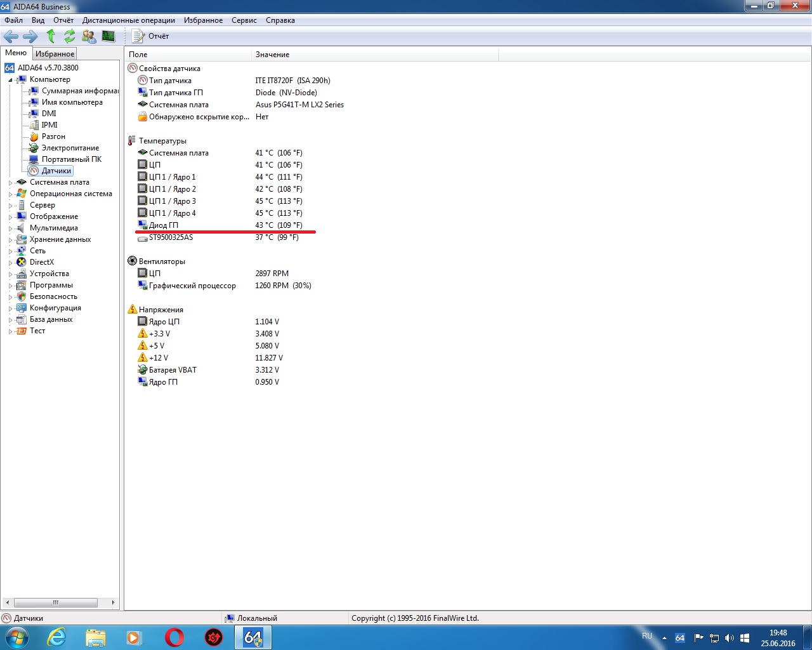This screenshot has height=650, width=812.
Task: Select the Разгон tree item
Action: 53,136
